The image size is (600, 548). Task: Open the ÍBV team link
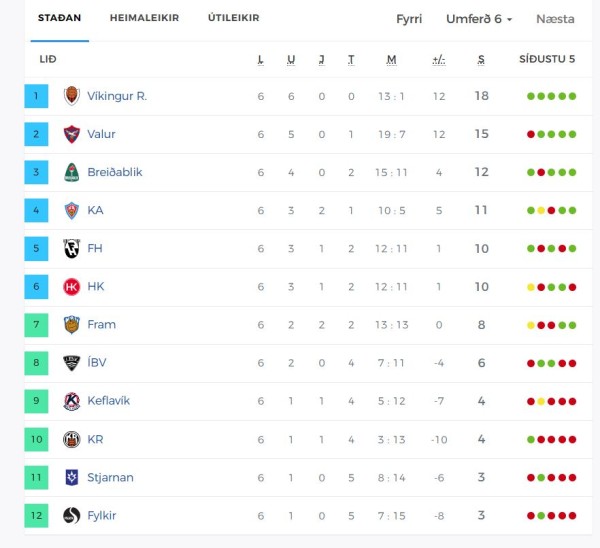(x=97, y=362)
